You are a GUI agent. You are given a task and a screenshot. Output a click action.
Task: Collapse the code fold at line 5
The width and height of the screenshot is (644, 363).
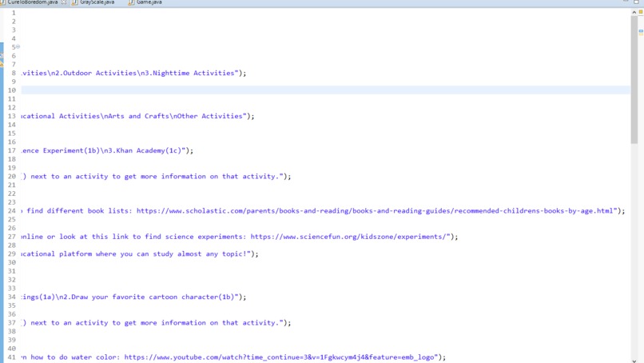(x=18, y=46)
